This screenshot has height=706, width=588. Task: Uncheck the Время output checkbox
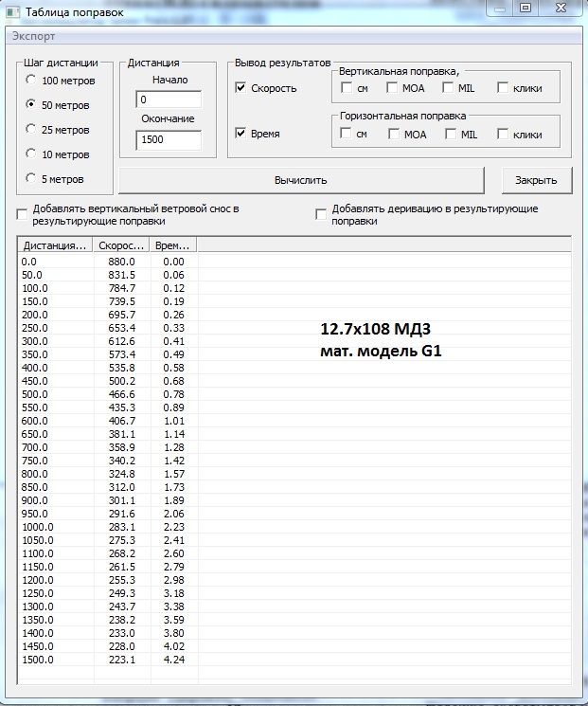pos(241,134)
